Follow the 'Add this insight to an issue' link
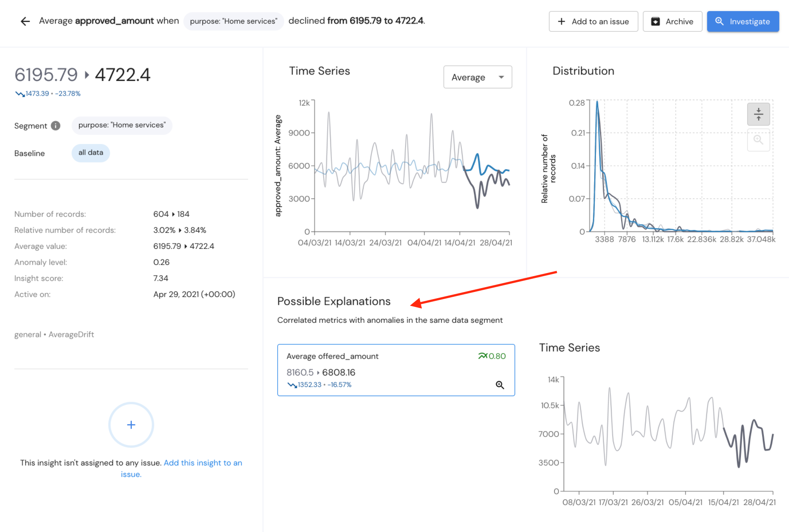Viewport: 789px width, 532px height. pos(182,468)
